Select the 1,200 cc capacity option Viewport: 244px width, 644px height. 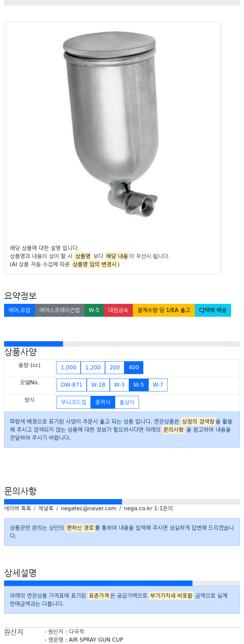pyautogui.click(x=93, y=367)
